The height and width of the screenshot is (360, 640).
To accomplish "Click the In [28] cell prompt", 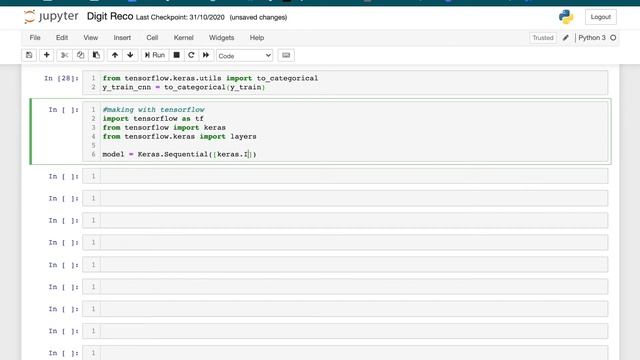I will (x=61, y=78).
